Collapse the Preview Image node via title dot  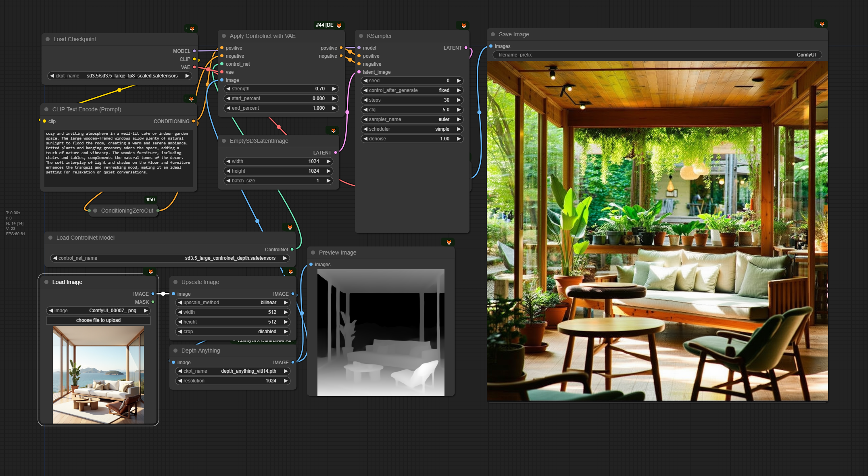(x=313, y=253)
